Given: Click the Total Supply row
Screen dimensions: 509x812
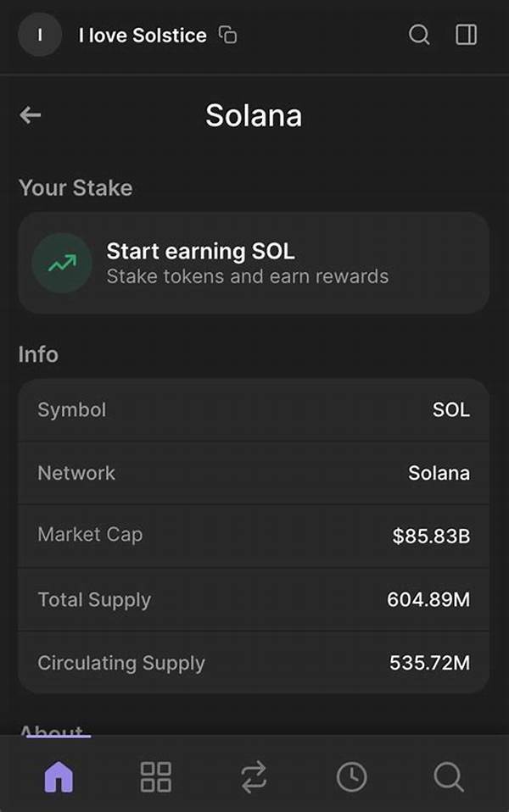Looking at the screenshot, I should point(254,599).
